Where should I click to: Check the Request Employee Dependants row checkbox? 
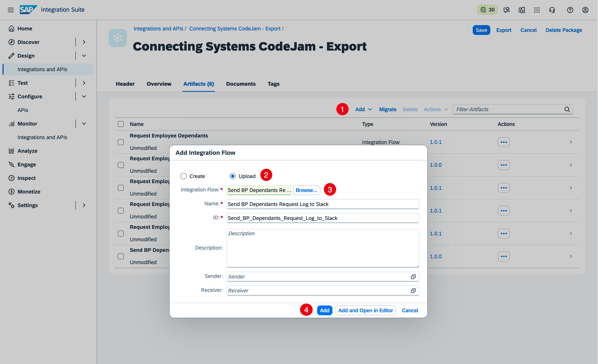(x=121, y=142)
